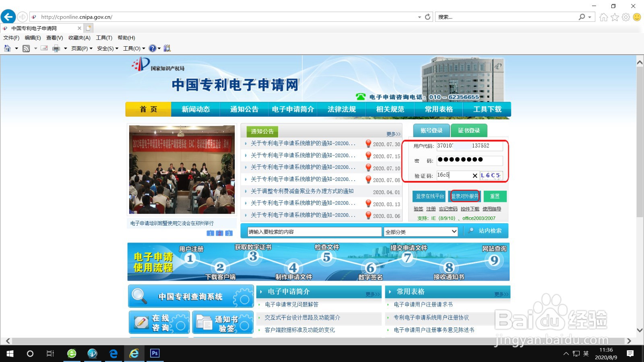Open the green 360 browser taskbar icon
The image size is (644, 362).
point(72,354)
